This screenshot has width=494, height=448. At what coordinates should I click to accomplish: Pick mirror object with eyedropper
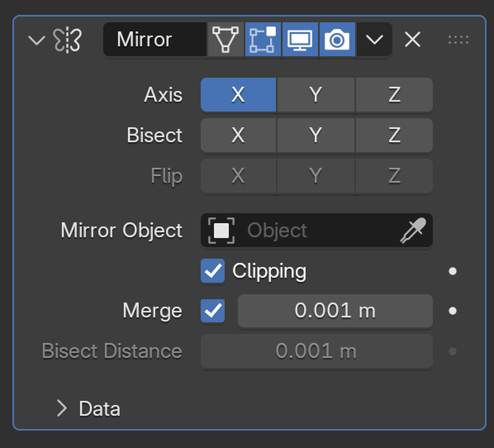coord(413,231)
